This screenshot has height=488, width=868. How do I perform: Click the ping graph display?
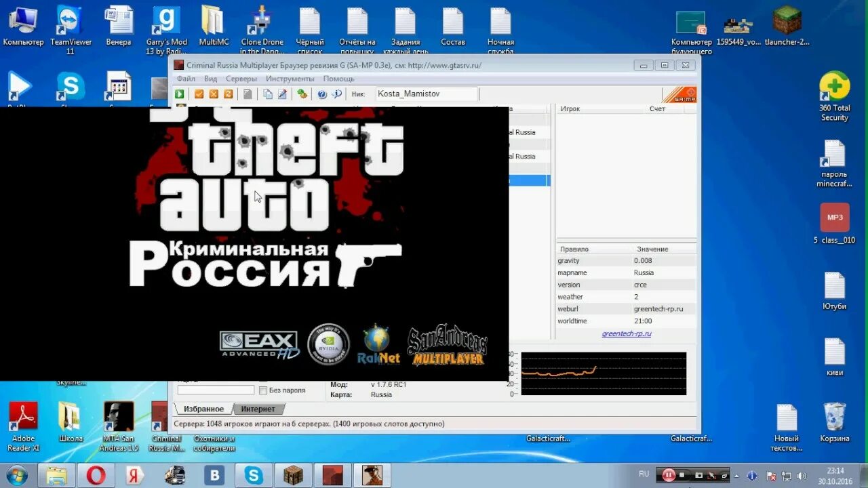[604, 373]
